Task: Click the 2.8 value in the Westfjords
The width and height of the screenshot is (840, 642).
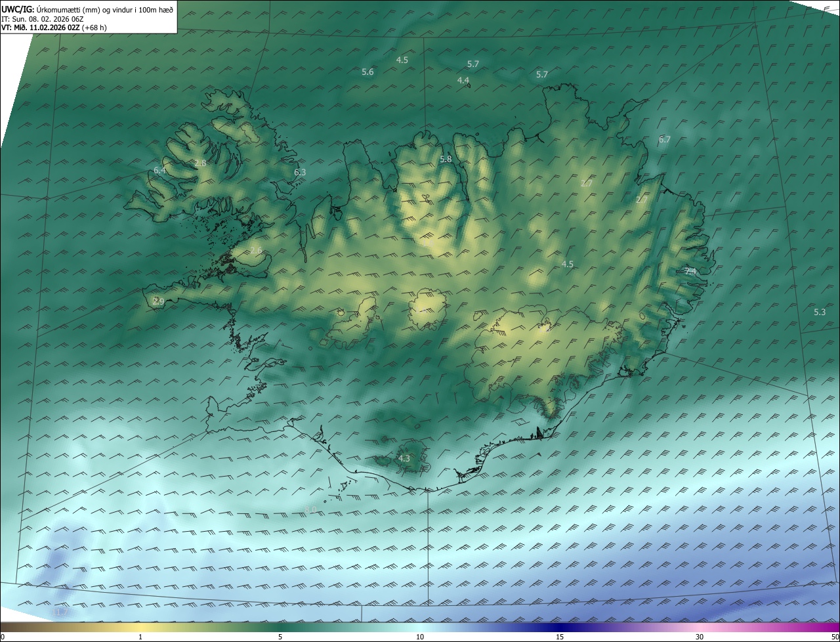Action: [x=200, y=163]
